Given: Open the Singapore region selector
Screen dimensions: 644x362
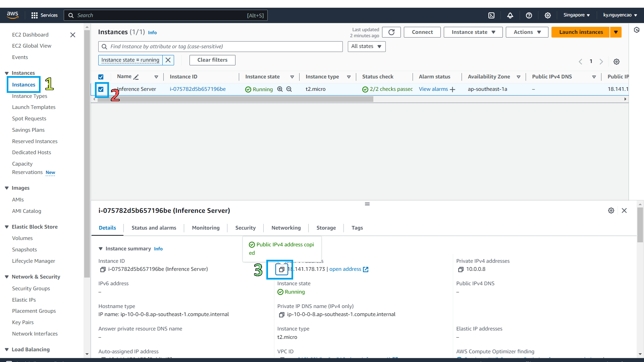Looking at the screenshot, I should click(x=577, y=15).
